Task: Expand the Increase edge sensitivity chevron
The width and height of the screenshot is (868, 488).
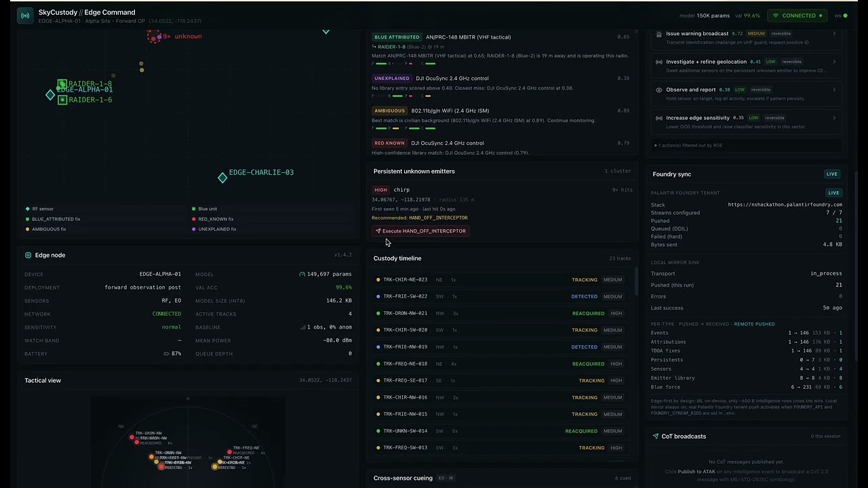Action: coord(834,118)
